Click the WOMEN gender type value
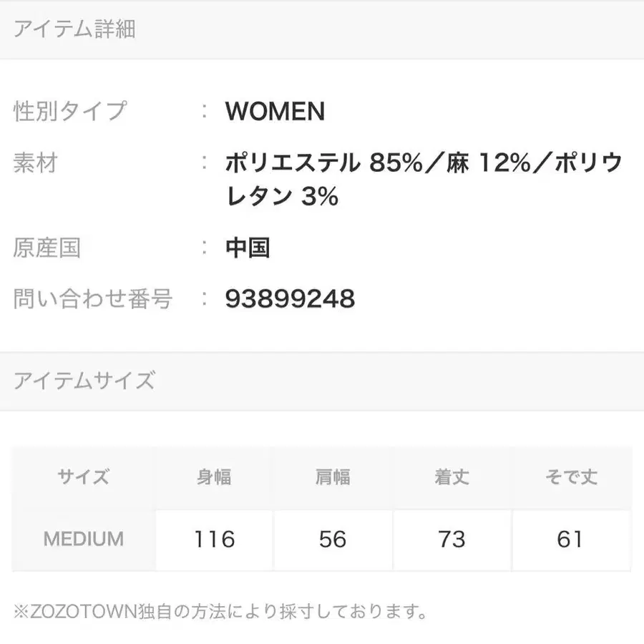This screenshot has width=644, height=644. (x=275, y=111)
